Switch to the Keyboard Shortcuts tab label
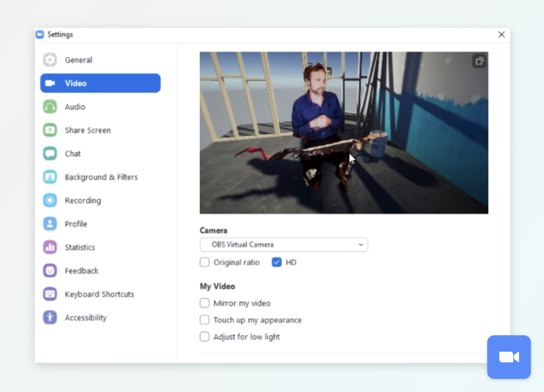Viewport: 544px width, 392px height. pos(99,294)
